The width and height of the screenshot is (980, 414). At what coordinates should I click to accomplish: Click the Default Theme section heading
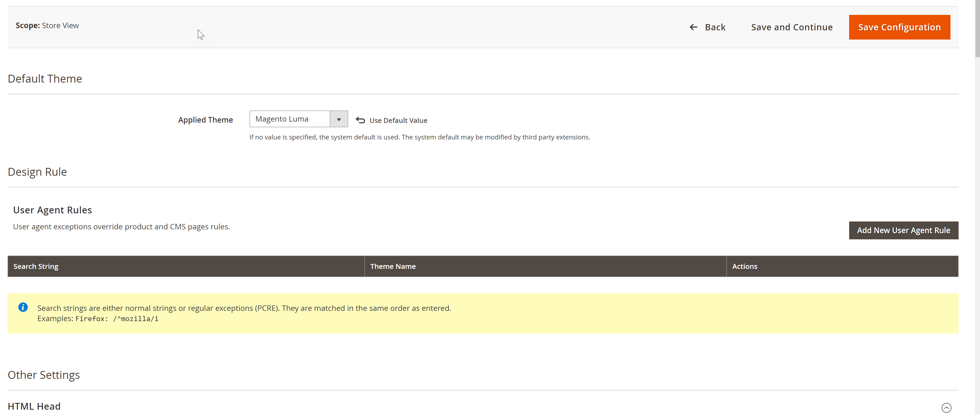click(x=44, y=78)
